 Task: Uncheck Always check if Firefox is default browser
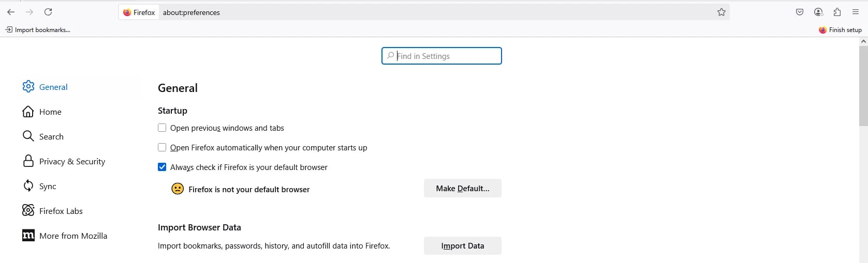point(162,167)
